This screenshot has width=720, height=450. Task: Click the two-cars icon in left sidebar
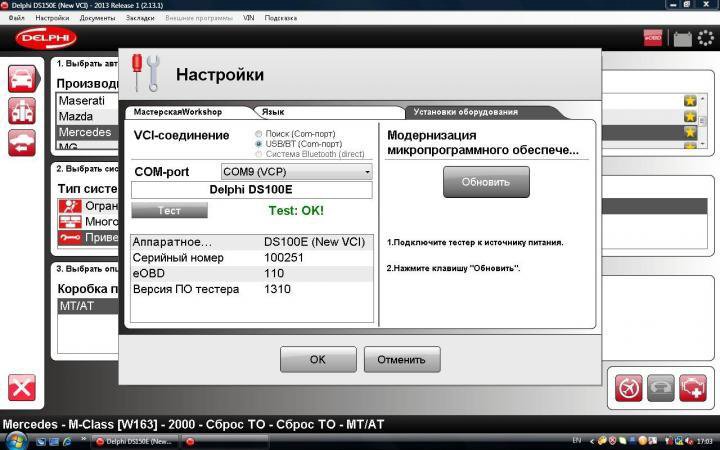pyautogui.click(x=22, y=111)
